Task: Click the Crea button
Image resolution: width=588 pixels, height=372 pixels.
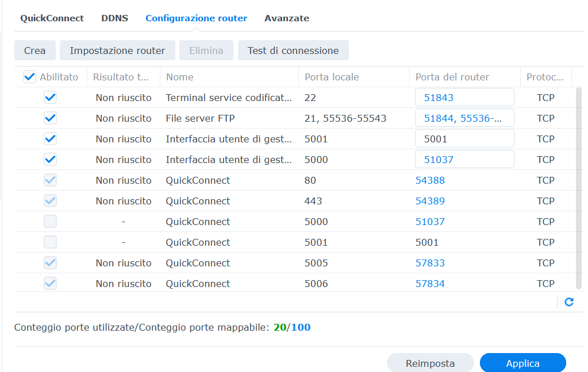Action: coord(35,51)
